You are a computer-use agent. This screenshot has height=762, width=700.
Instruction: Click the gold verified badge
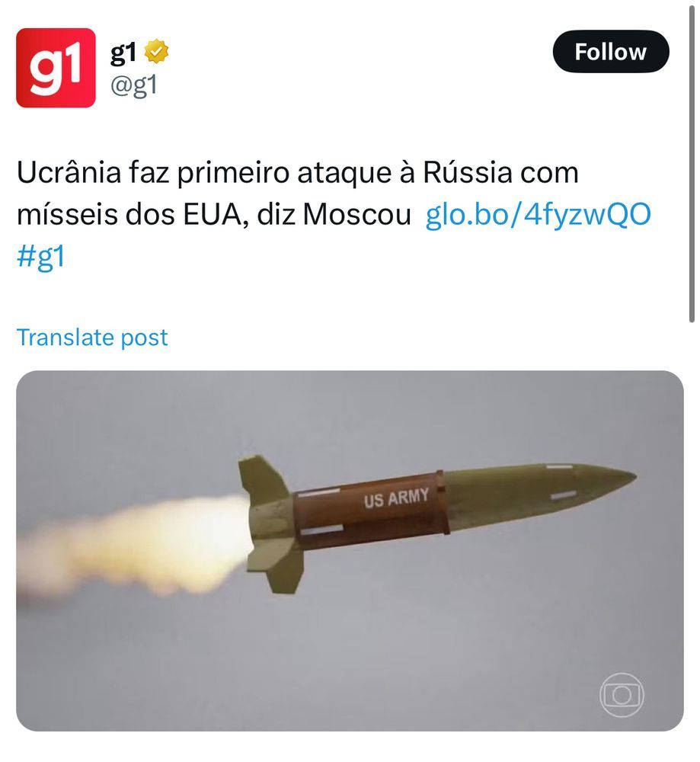coord(157,52)
